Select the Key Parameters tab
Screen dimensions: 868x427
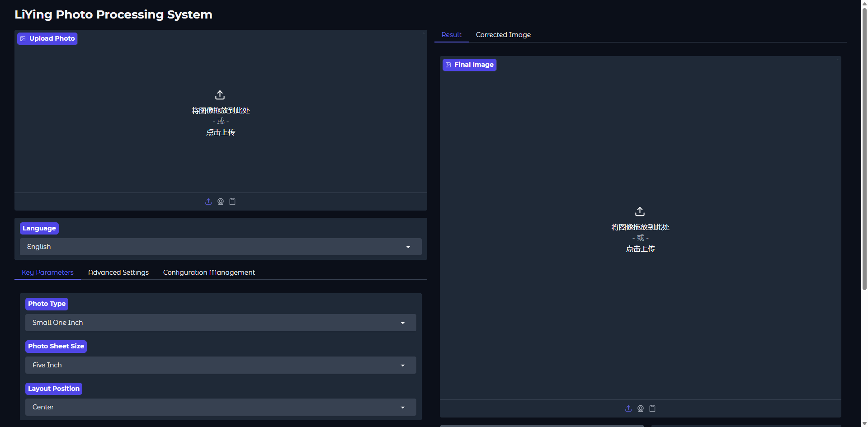[47, 272]
